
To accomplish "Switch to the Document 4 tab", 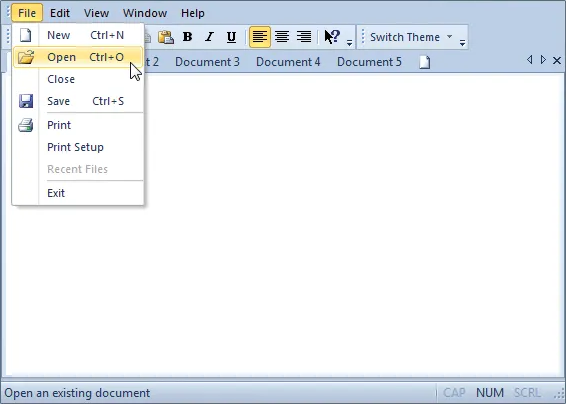I will 288,62.
